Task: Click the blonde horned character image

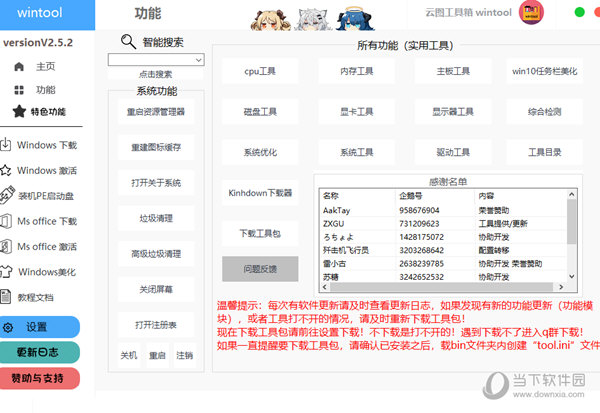Action: click(271, 20)
